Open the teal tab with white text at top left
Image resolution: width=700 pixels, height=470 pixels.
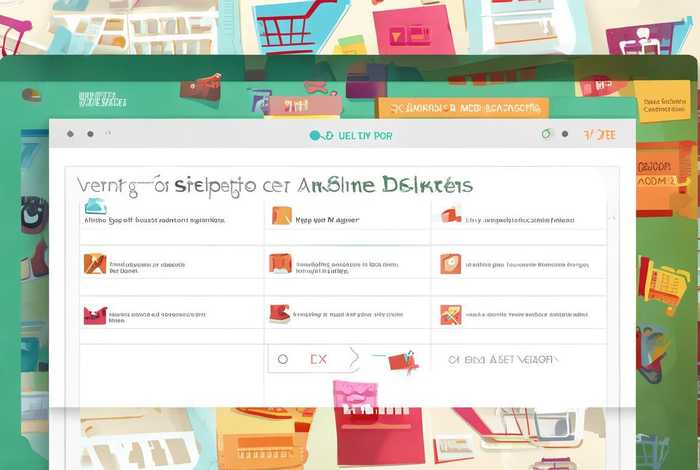tap(103, 99)
